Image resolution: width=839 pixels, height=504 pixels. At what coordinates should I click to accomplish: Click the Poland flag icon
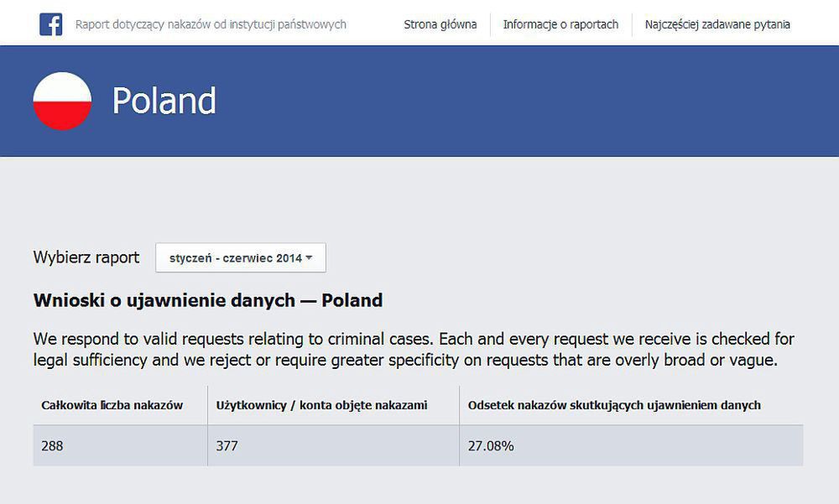tap(62, 101)
